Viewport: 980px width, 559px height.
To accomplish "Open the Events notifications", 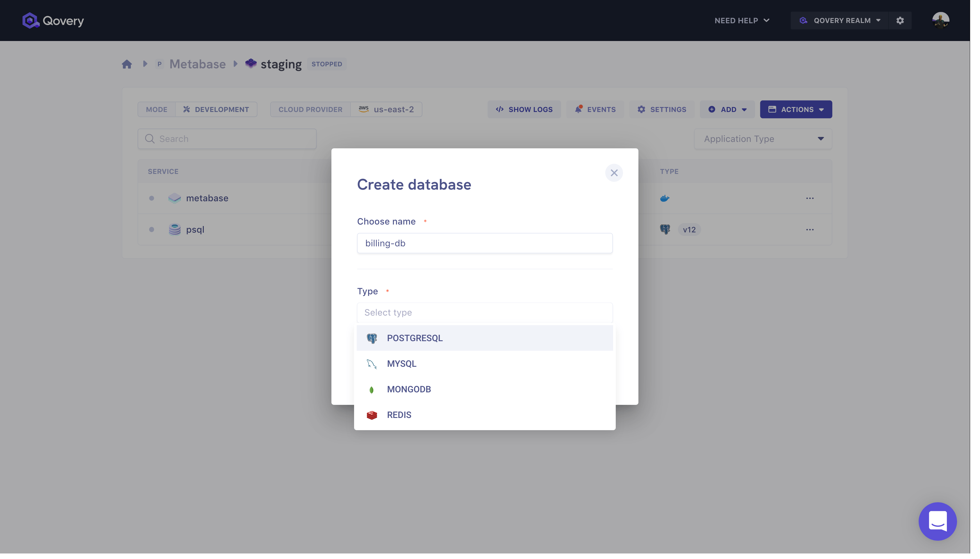I will [x=595, y=109].
